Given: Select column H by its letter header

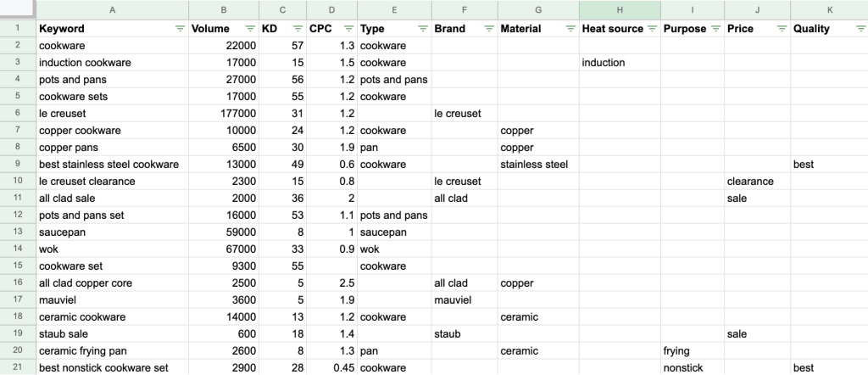Looking at the screenshot, I should 620,9.
